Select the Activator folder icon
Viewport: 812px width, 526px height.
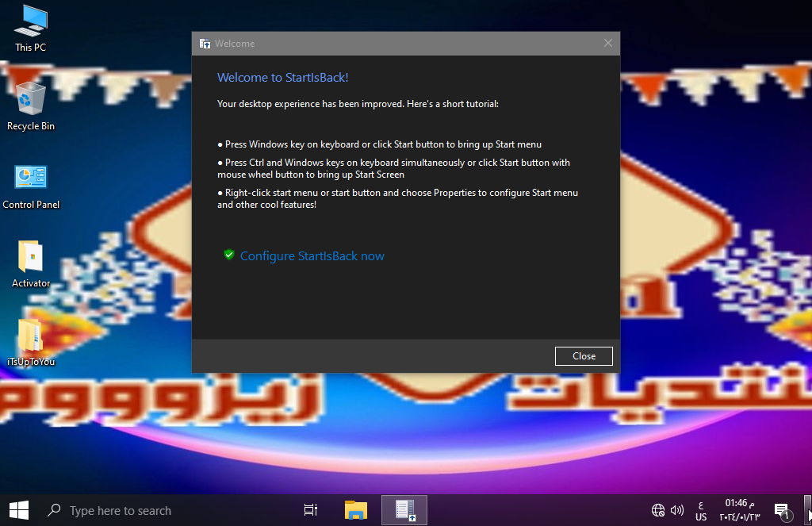(31, 264)
